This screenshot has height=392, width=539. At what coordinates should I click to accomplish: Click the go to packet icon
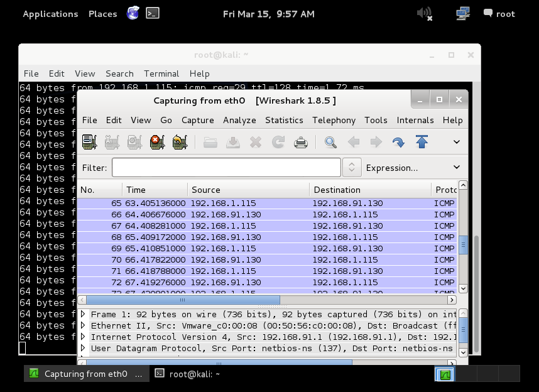click(398, 142)
